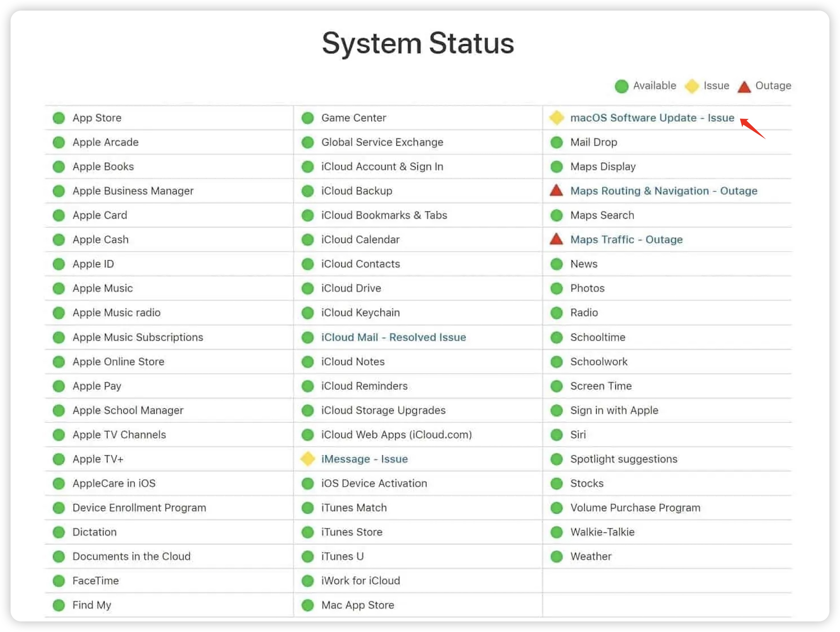
Task: Click the green status dot beside Mail Drop
Action: click(x=556, y=142)
